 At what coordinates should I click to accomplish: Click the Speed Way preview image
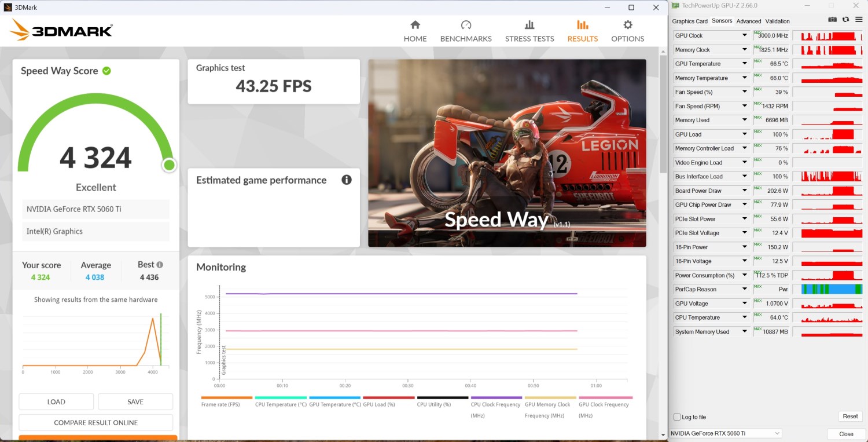pyautogui.click(x=507, y=153)
